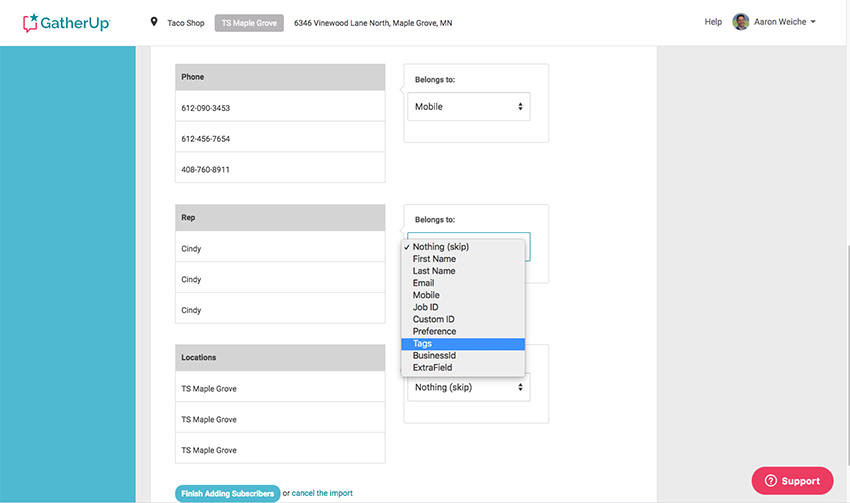The height and width of the screenshot is (503, 850).
Task: Click cancel the import link
Action: pos(322,493)
